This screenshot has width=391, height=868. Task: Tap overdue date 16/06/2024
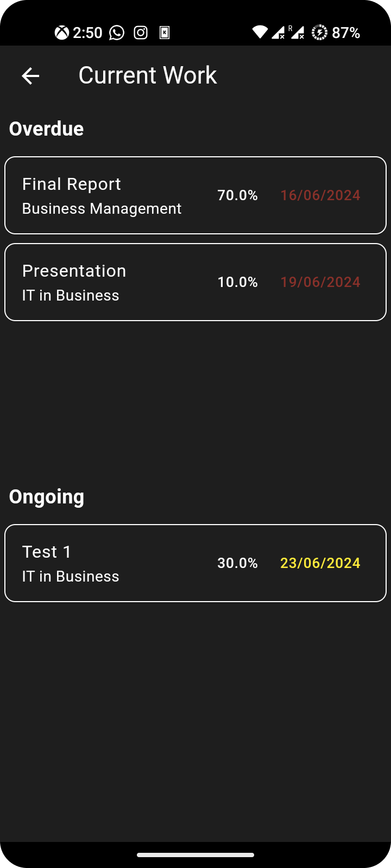(320, 195)
